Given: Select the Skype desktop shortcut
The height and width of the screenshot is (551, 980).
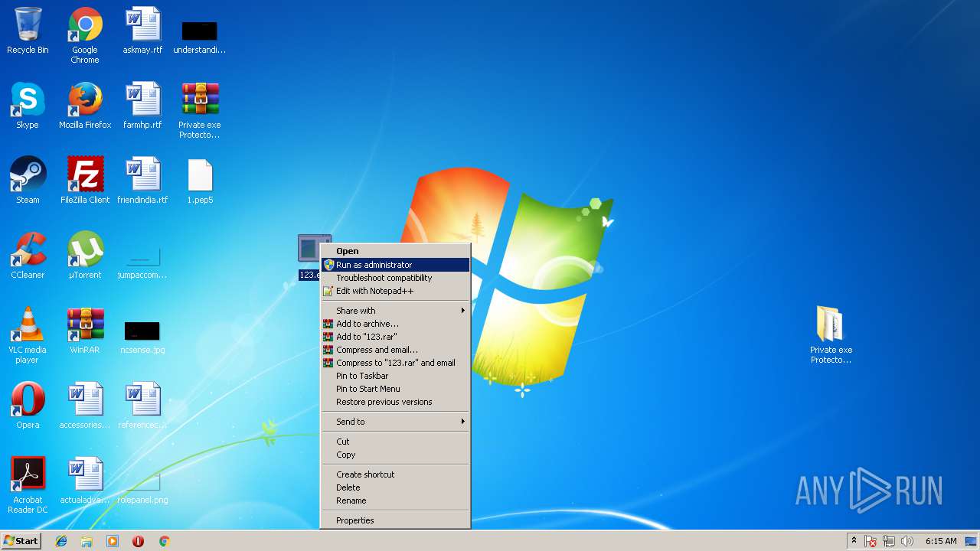Looking at the screenshot, I should pos(28,106).
